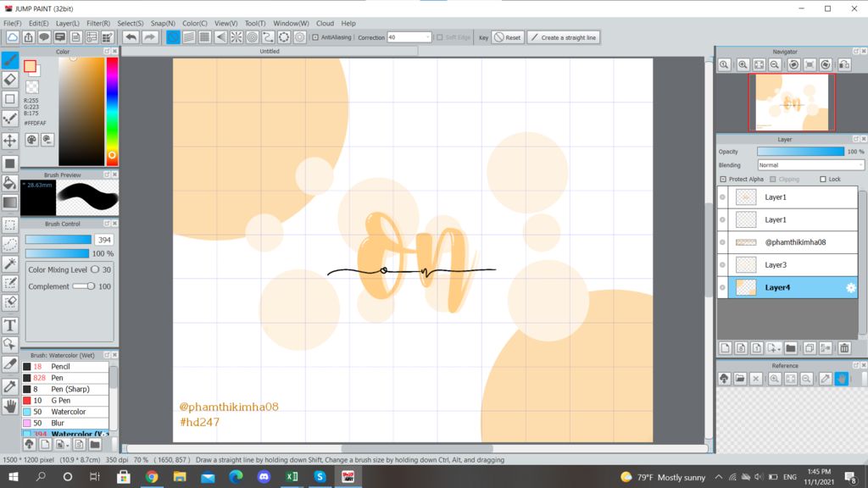
Task: Click the Undo arrow
Action: pos(131,37)
